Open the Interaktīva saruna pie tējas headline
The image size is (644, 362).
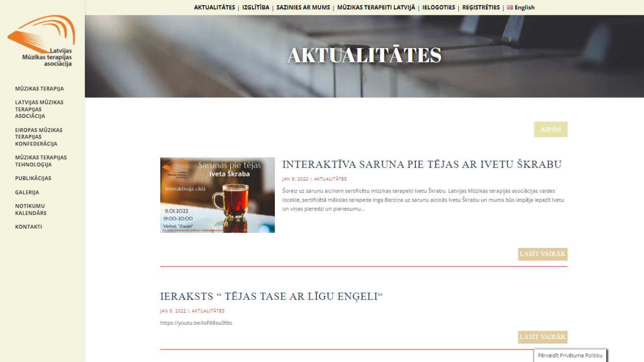pyautogui.click(x=422, y=164)
